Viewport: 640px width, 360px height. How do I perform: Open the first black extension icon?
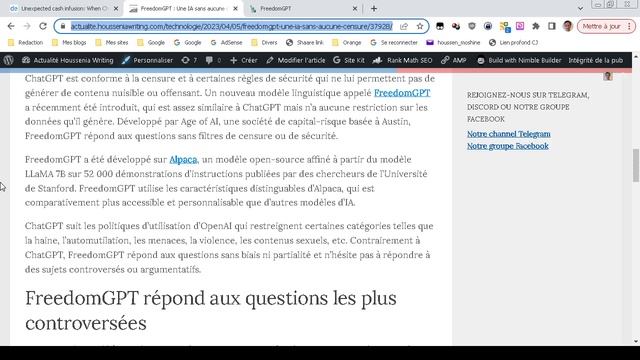point(440,26)
